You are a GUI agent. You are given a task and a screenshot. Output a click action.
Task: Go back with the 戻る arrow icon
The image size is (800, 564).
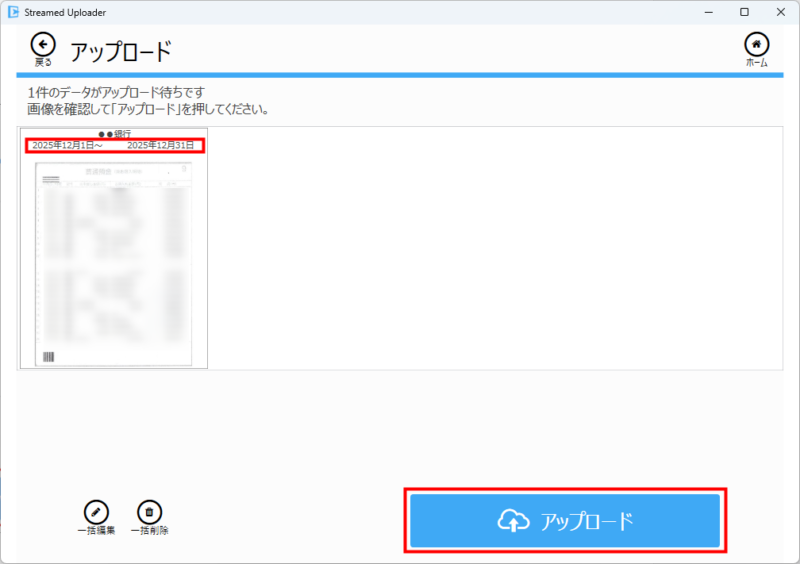coord(43,45)
